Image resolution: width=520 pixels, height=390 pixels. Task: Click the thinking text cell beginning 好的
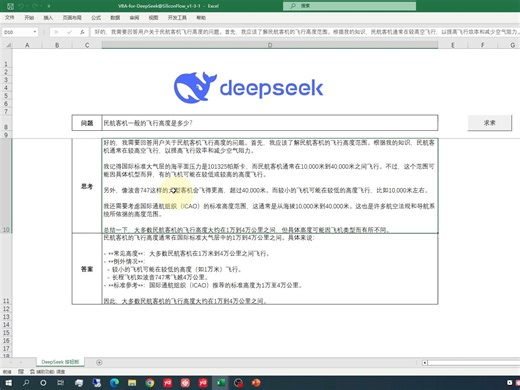(x=270, y=186)
